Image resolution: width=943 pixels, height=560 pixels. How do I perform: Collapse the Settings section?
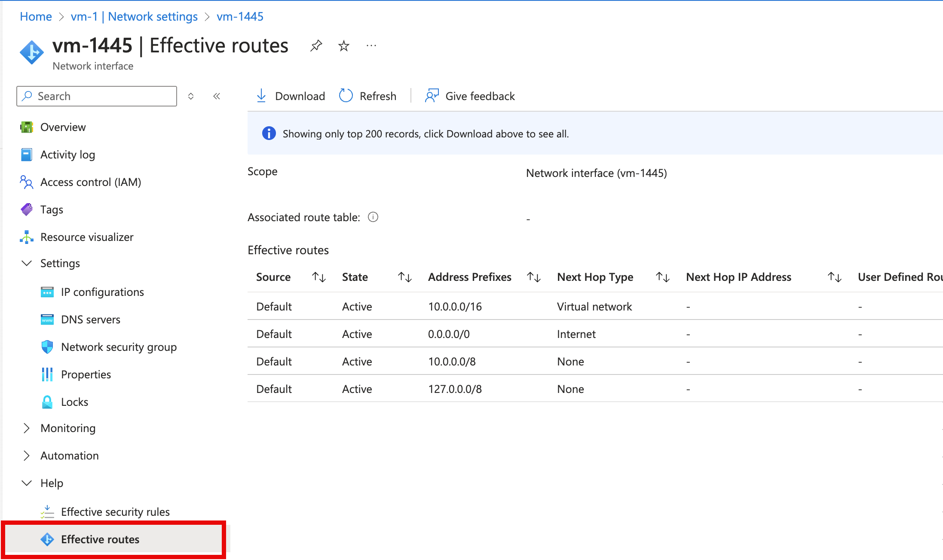click(27, 263)
